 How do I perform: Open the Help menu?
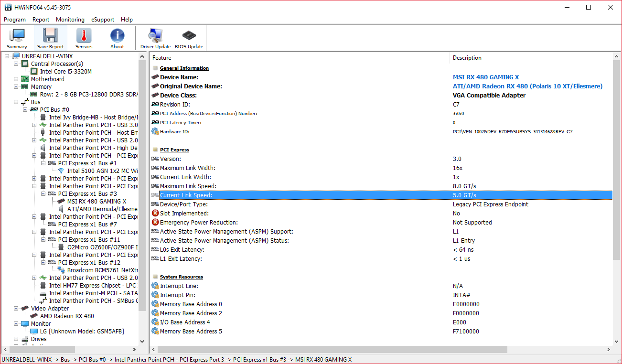click(x=127, y=20)
